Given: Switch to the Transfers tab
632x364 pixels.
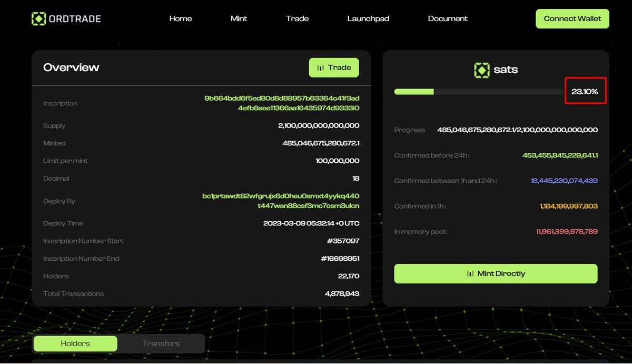Looking at the screenshot, I should pos(161,343).
